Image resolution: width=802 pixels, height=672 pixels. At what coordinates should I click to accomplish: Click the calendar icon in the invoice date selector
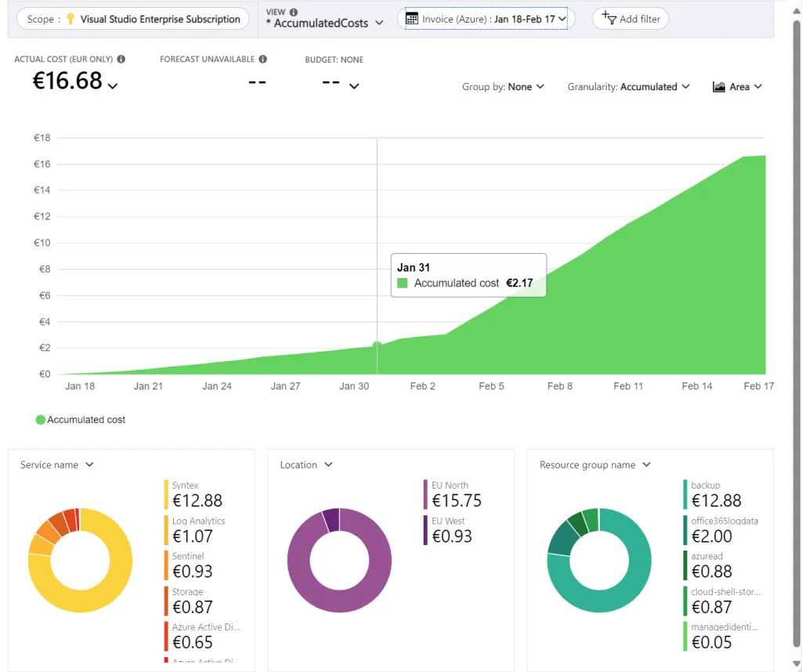tap(412, 19)
